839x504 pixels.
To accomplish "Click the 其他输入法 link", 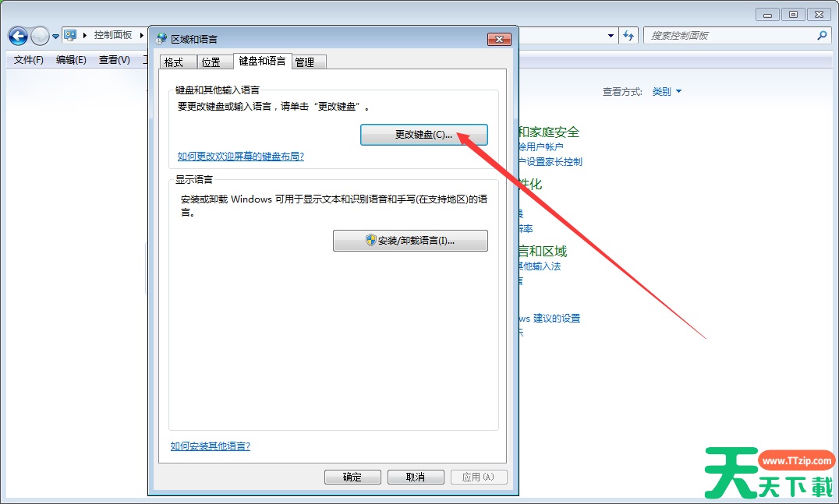I will (540, 266).
